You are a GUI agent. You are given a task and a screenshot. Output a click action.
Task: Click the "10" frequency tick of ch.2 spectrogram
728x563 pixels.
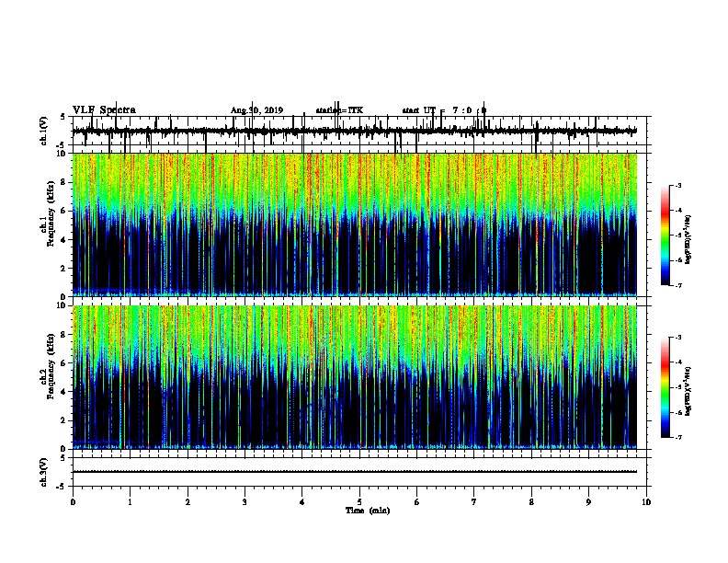[63, 305]
